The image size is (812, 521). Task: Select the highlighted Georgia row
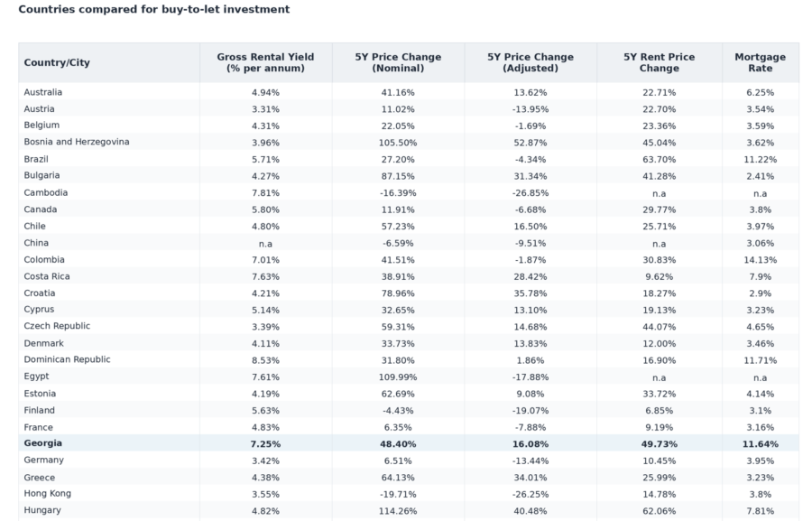[x=409, y=443]
